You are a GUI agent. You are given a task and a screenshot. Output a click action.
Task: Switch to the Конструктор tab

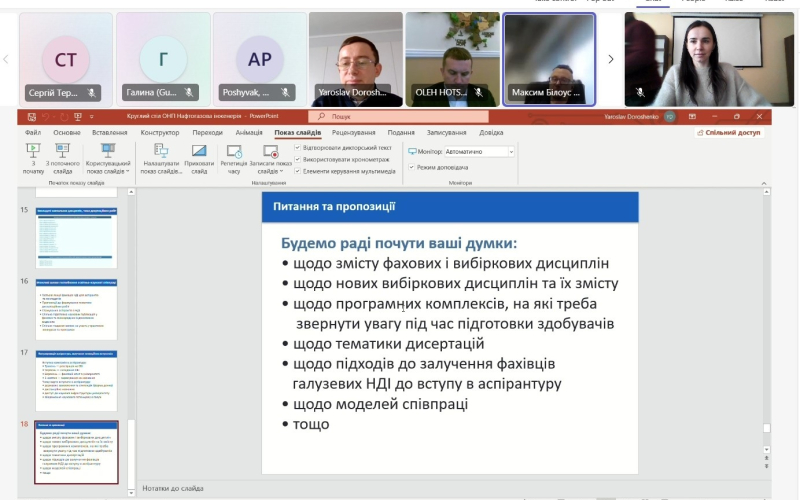[x=160, y=132]
